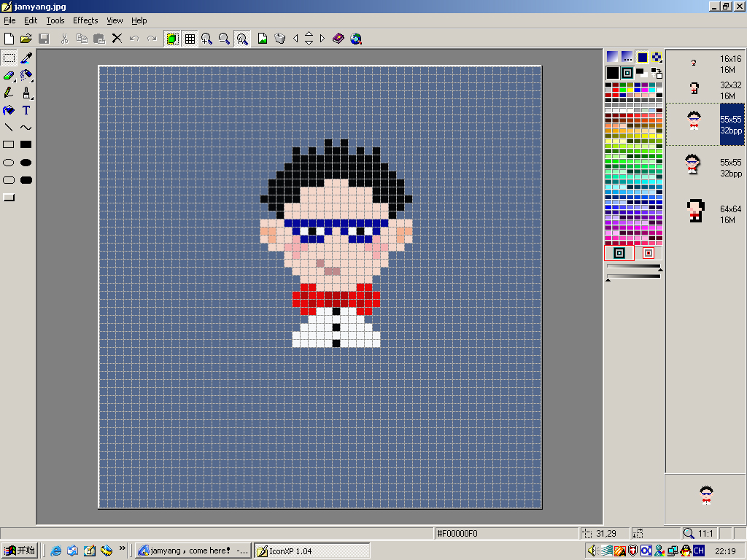Open the File menu
The width and height of the screenshot is (747, 560).
point(9,20)
